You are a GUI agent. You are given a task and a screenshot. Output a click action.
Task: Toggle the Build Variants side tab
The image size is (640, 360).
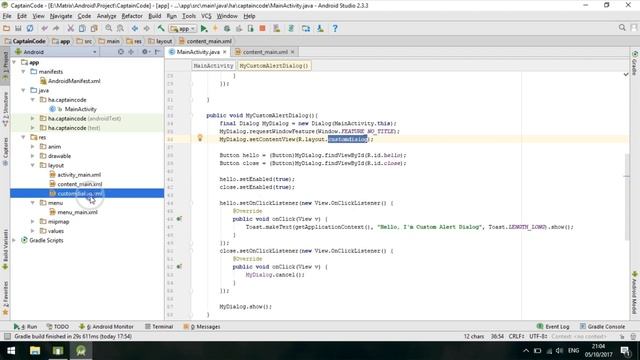click(5, 249)
